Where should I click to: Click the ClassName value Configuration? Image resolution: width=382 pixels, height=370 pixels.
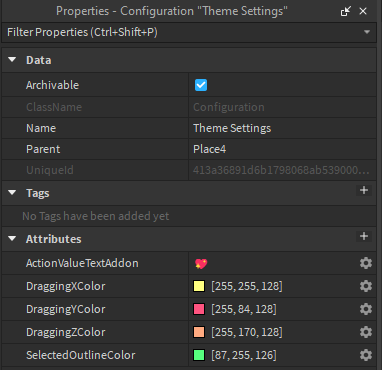(229, 107)
